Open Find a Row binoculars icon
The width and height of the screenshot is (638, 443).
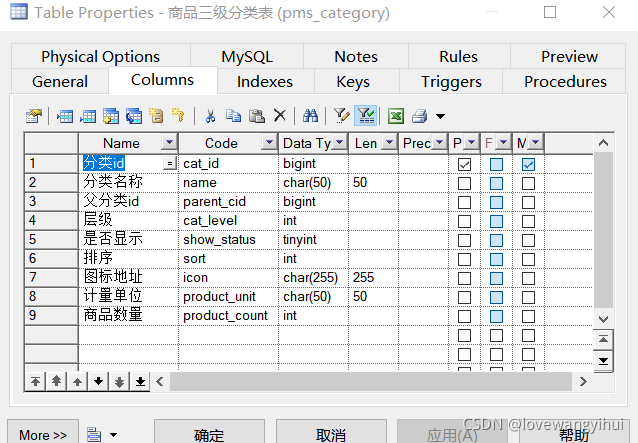310,116
